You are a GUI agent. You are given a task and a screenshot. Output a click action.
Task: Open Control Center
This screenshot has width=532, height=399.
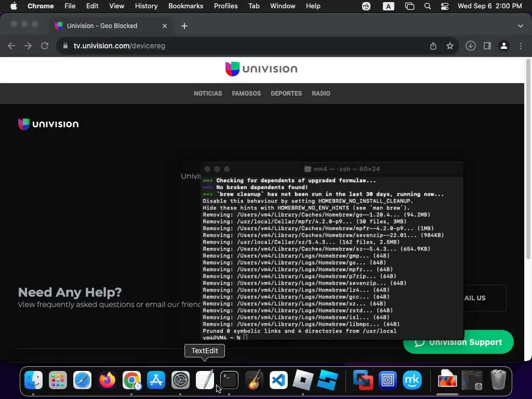(x=445, y=6)
